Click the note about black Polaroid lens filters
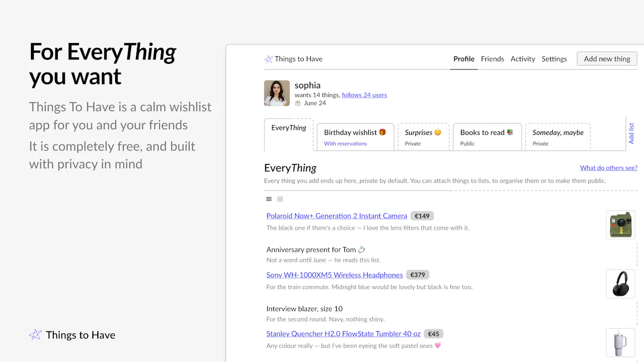 tap(368, 228)
